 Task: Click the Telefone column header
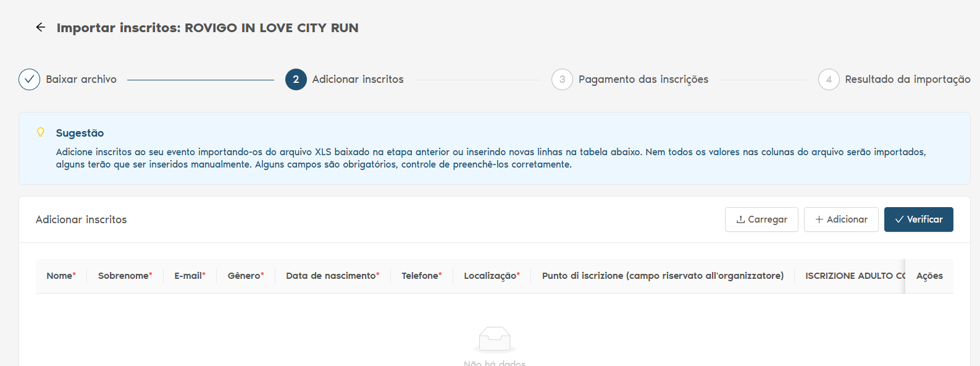[421, 276]
